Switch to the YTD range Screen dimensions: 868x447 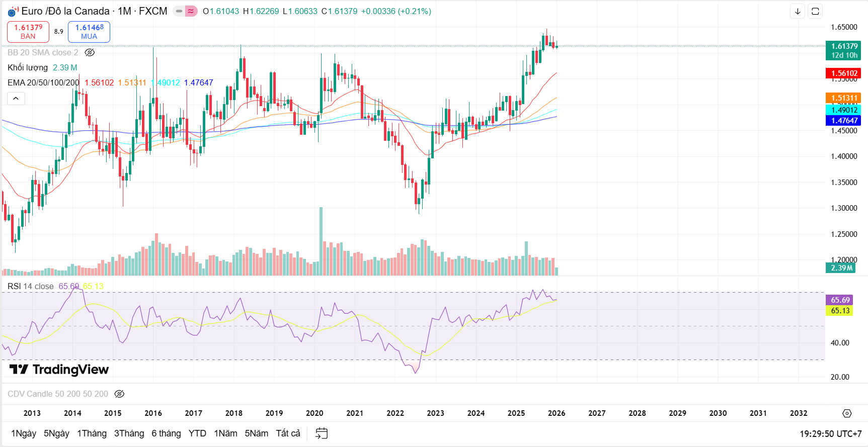point(197,433)
